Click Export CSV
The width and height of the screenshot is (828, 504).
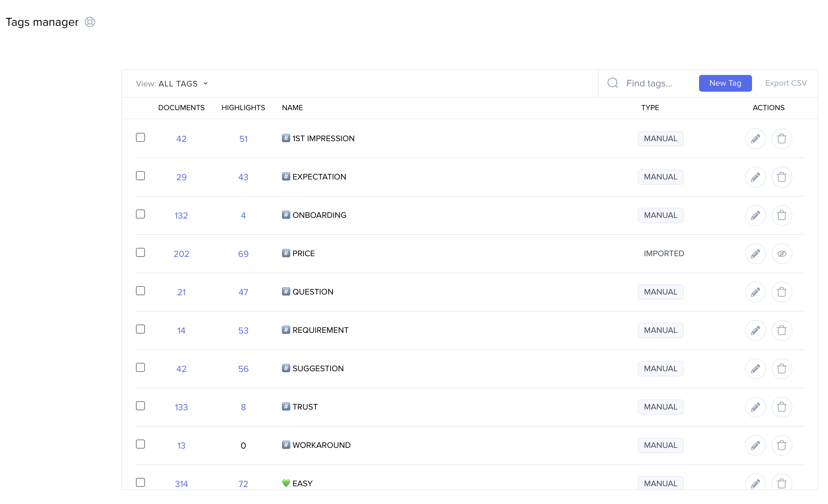786,83
